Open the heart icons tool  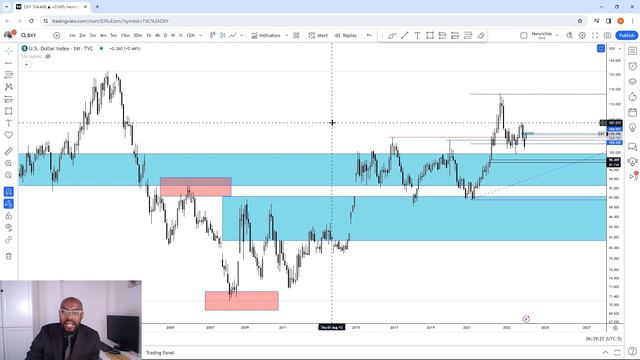click(x=9, y=135)
